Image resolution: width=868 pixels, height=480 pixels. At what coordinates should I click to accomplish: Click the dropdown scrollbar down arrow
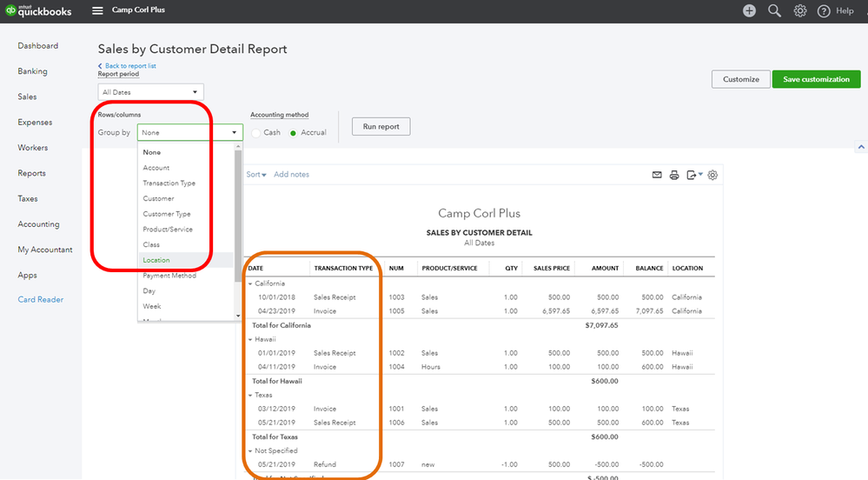point(238,316)
